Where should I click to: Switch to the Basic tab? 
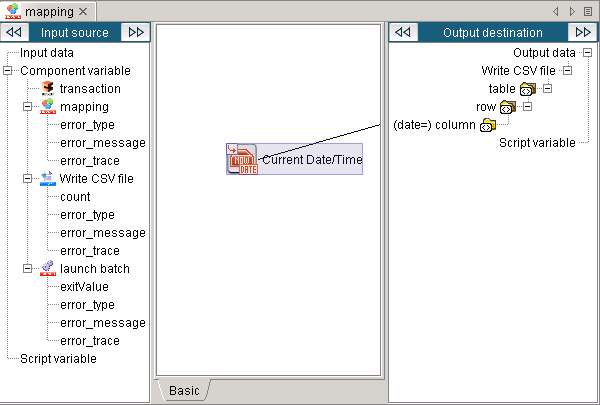(x=183, y=390)
